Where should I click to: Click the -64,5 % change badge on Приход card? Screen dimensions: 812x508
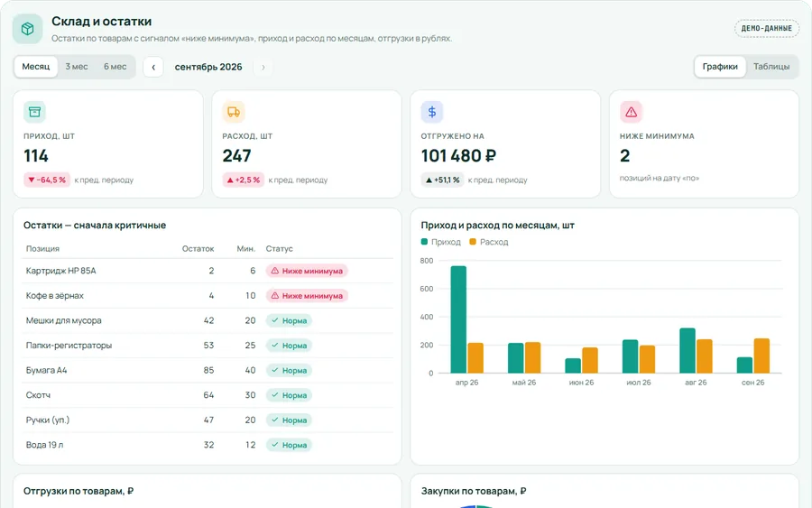47,180
